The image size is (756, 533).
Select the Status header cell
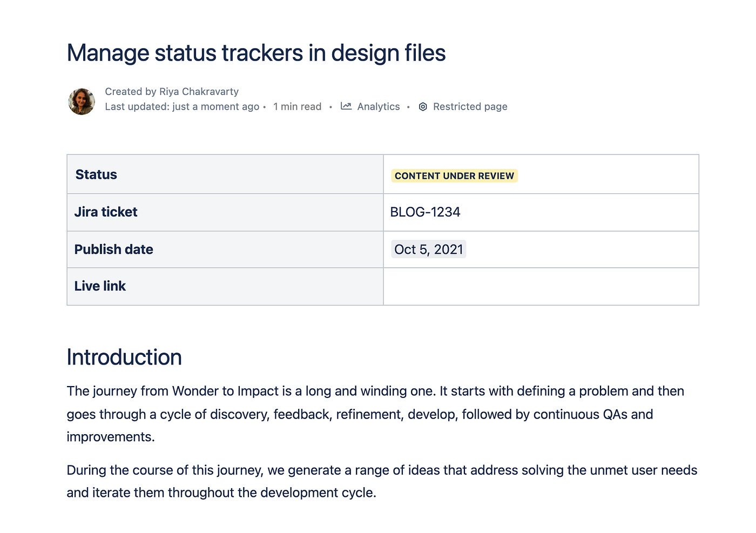tap(225, 174)
